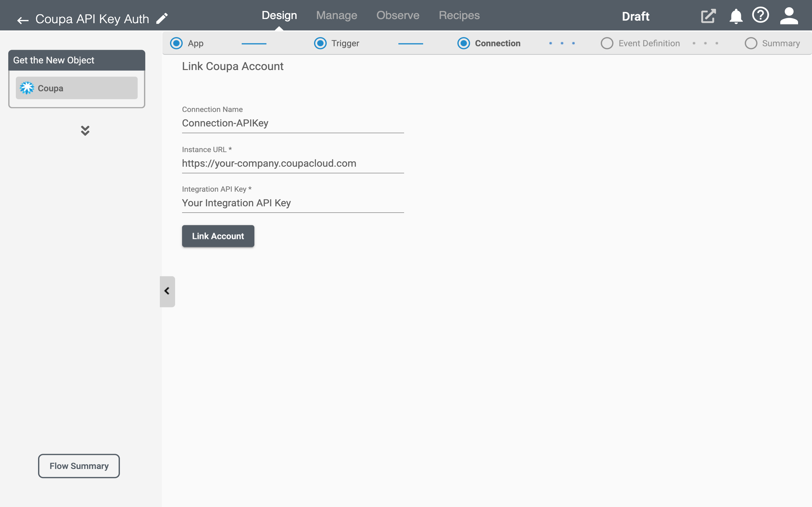Select the Summary step tab

tap(772, 43)
